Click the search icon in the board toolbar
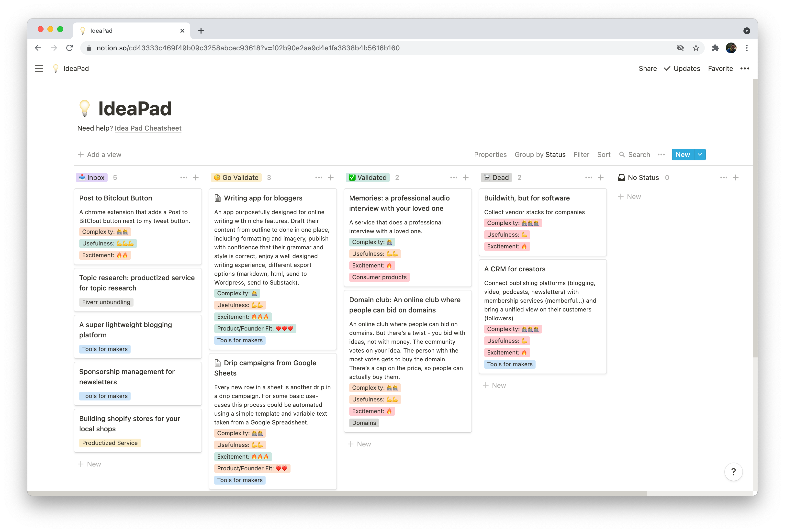Image resolution: width=785 pixels, height=532 pixels. click(622, 154)
